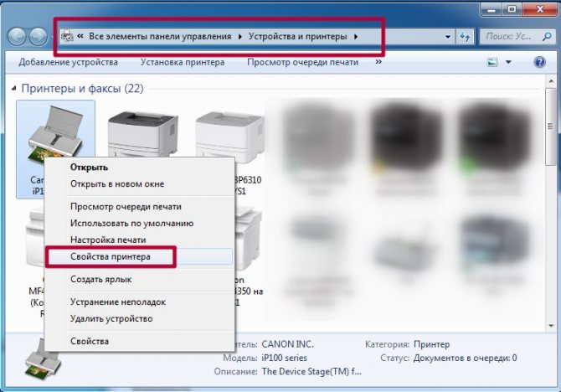Click the Forward navigation arrow button
Viewport: 561px width, 392px height.
[39, 37]
